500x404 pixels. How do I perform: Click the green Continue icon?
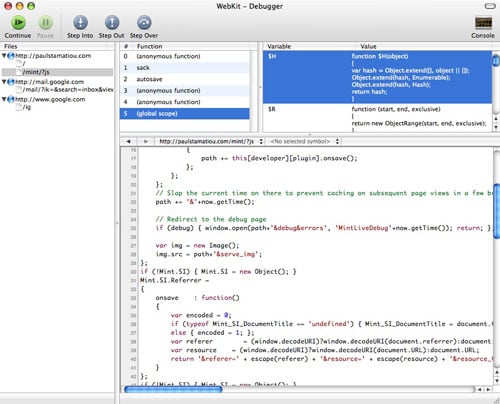18,23
